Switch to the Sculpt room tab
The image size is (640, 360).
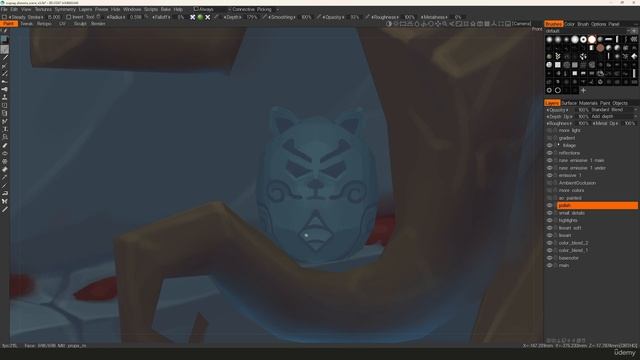(x=80, y=24)
